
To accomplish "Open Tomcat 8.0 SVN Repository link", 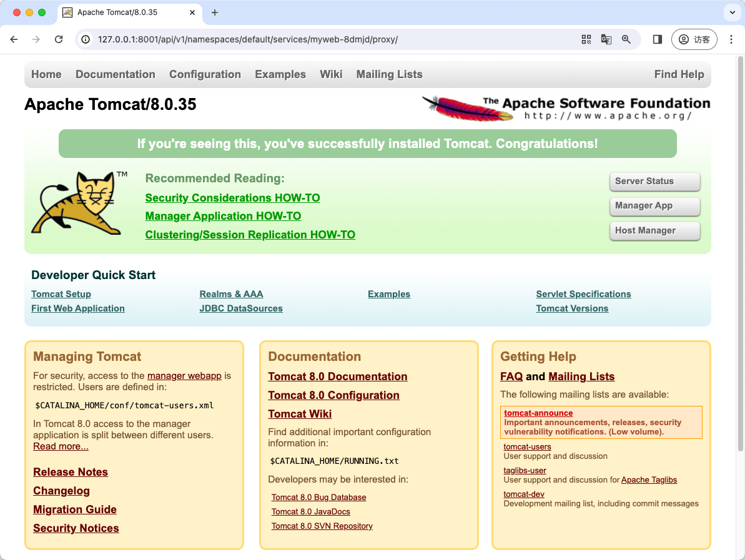I will point(322,526).
